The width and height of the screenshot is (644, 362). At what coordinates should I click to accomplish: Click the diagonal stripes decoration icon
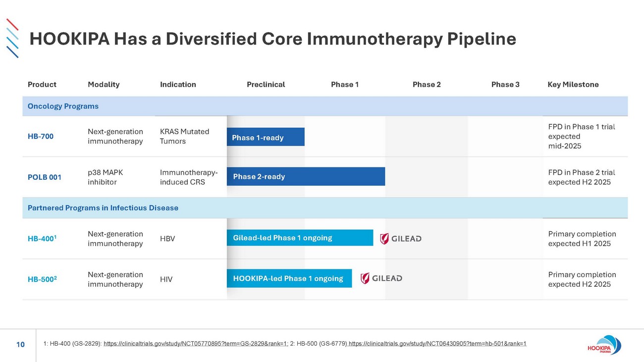[x=12, y=38]
